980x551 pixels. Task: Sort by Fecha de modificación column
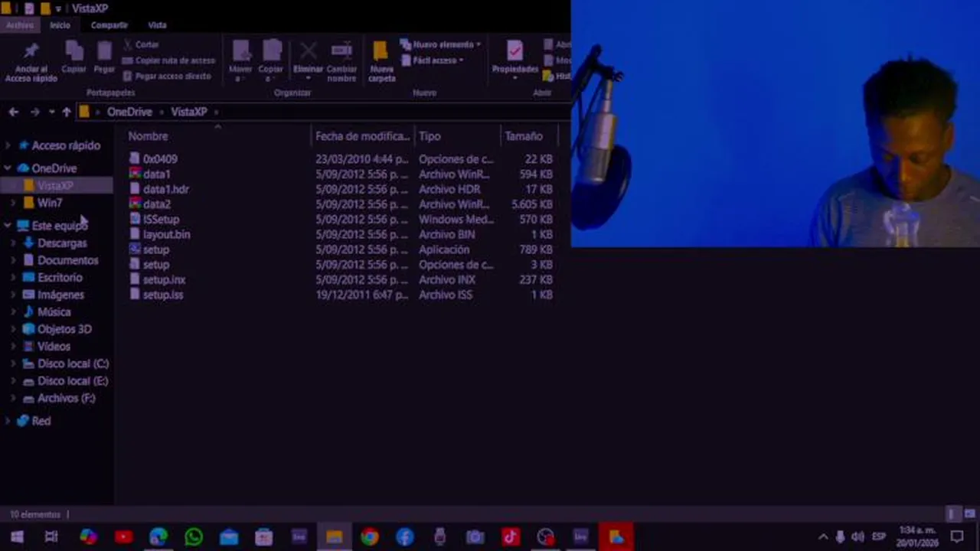point(362,136)
